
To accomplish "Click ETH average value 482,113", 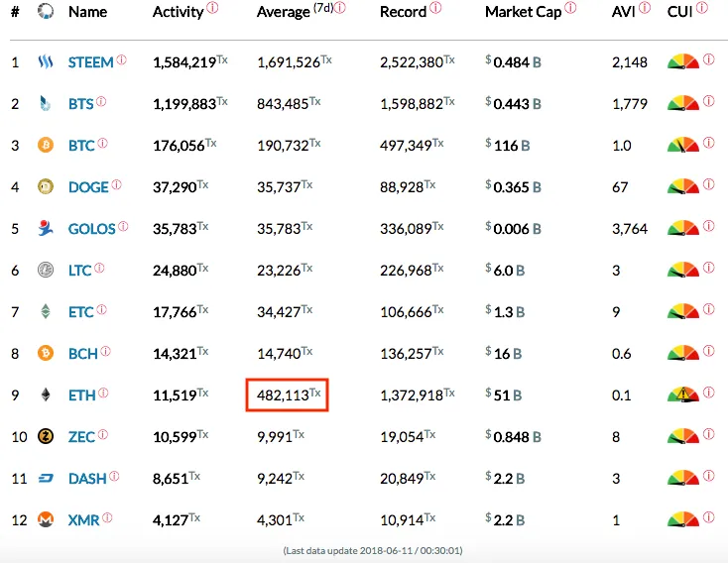I will pyautogui.click(x=289, y=394).
